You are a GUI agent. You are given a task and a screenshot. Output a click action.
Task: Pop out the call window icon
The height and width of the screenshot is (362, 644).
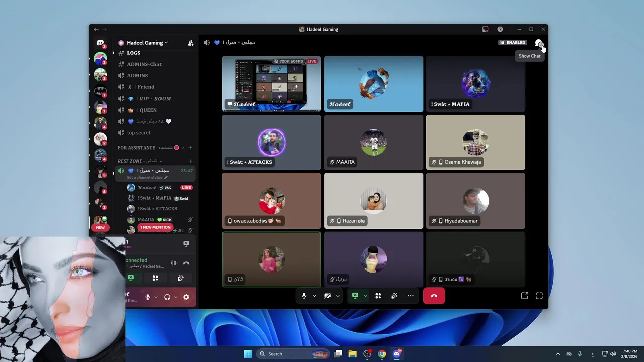click(525, 296)
